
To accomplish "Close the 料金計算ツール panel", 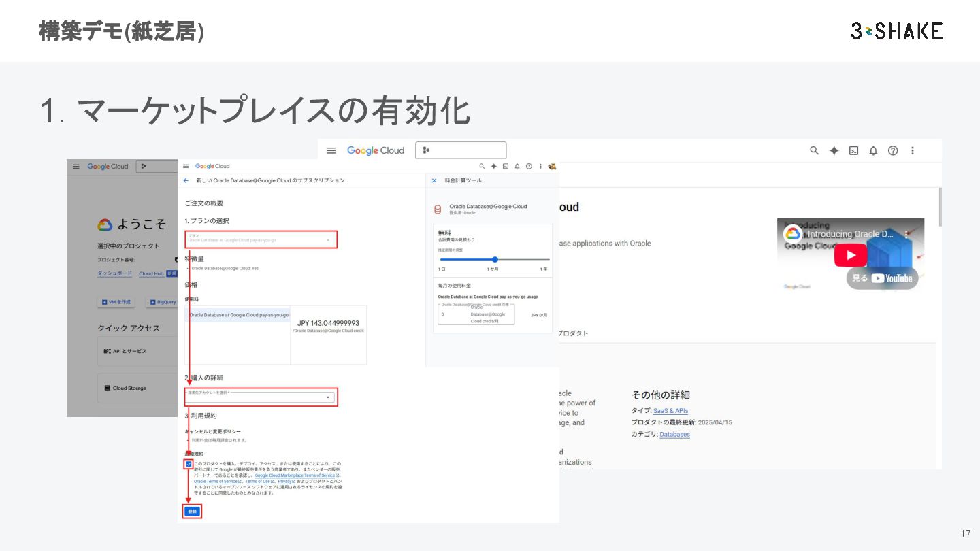I will pos(434,180).
